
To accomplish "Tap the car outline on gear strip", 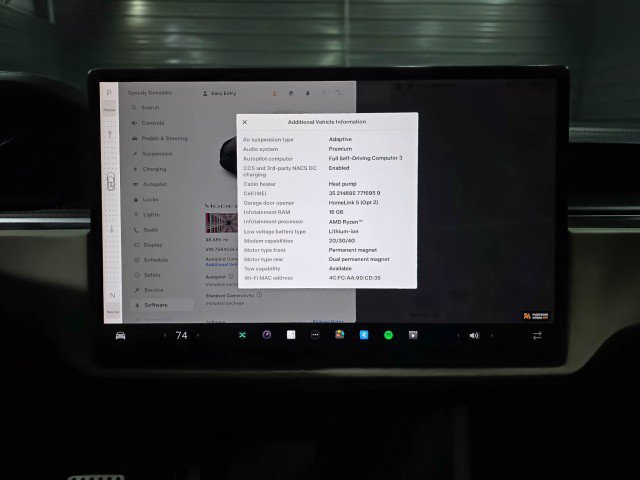I will (111, 181).
